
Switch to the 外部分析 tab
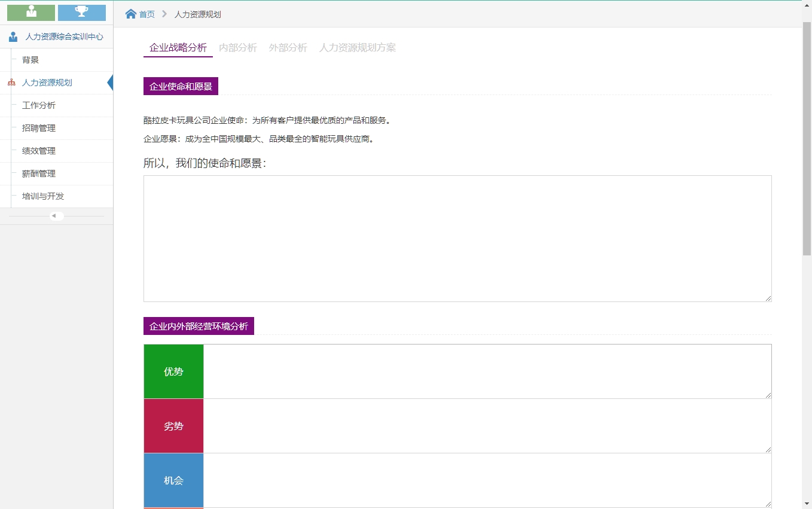point(288,48)
